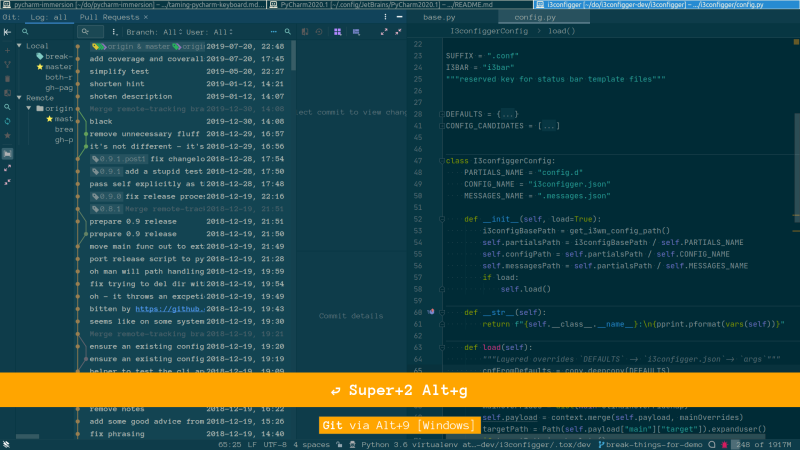Expand all in the changes pane
Viewport: 800px width, 450px height.
pos(384,32)
